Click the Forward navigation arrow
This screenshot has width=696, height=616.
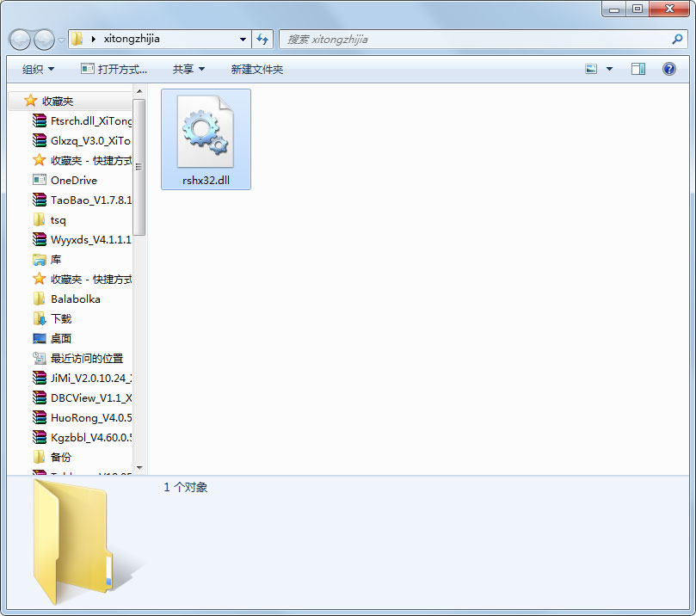[x=44, y=40]
